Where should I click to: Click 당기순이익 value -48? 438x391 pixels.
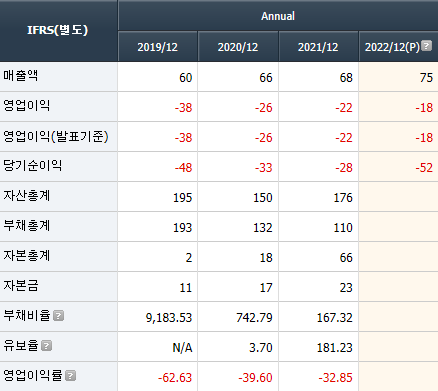point(183,168)
